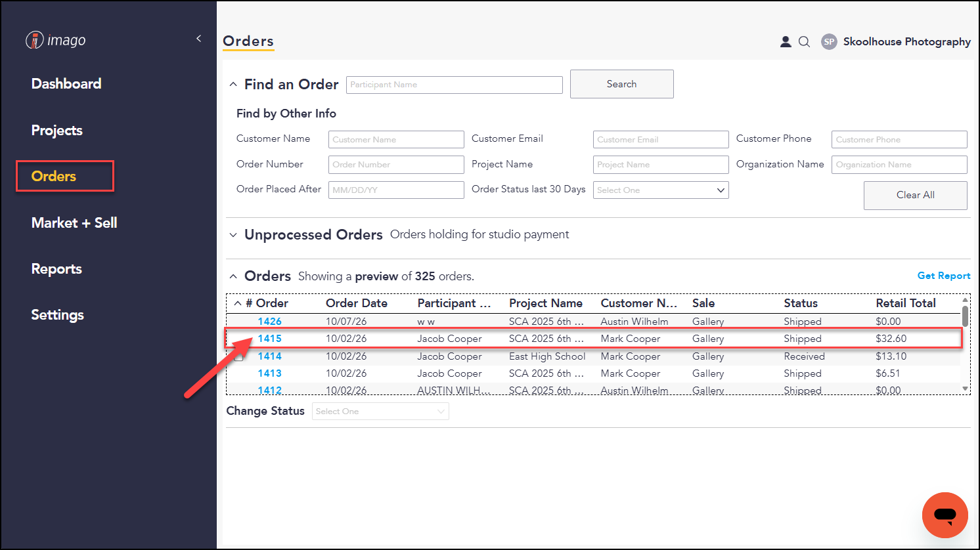Image resolution: width=980 pixels, height=550 pixels.
Task: Open the user profile icon
Action: [786, 41]
